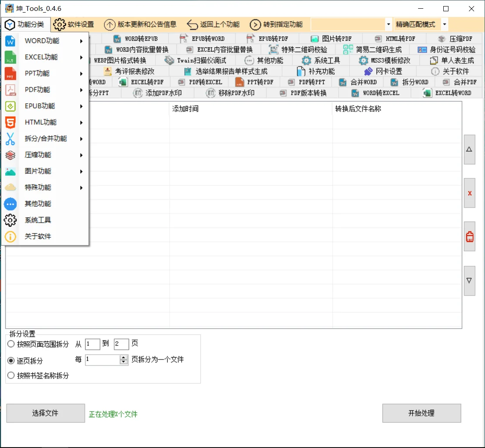Open EXCEL转WORD tool
The width and height of the screenshot is (485, 448).
[x=448, y=93]
